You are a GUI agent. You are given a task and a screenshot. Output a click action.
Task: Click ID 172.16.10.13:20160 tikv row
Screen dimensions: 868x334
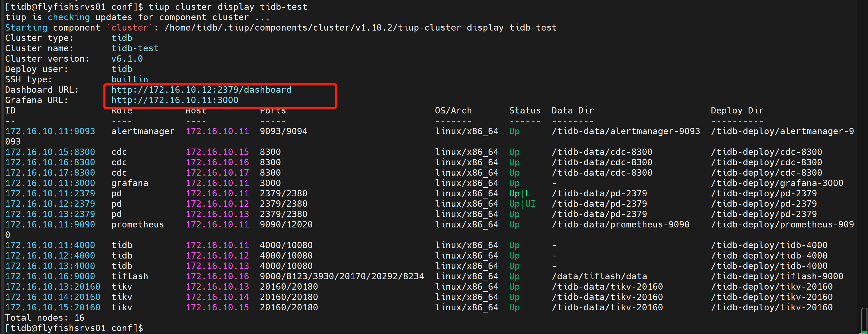pos(53,287)
